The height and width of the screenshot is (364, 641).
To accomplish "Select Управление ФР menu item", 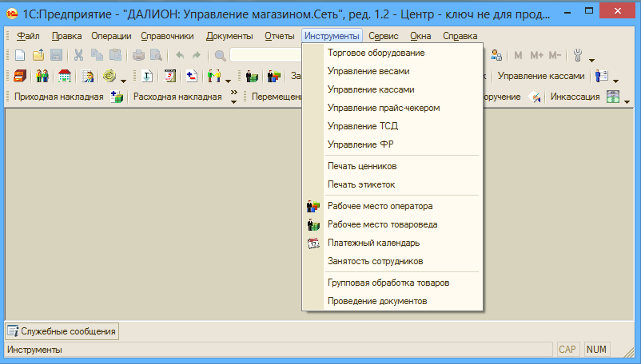I will (x=392, y=144).
